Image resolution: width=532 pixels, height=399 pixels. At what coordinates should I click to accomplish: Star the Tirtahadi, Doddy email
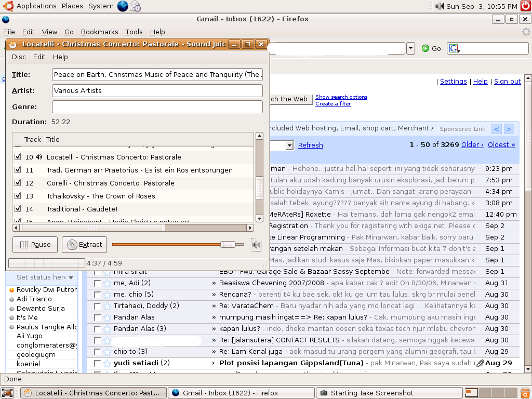click(107, 306)
